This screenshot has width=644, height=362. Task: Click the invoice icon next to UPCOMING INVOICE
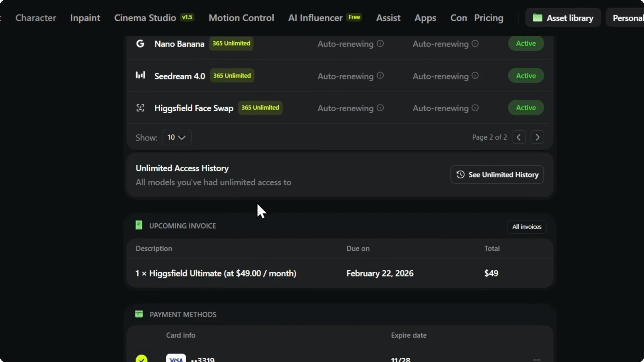point(139,225)
